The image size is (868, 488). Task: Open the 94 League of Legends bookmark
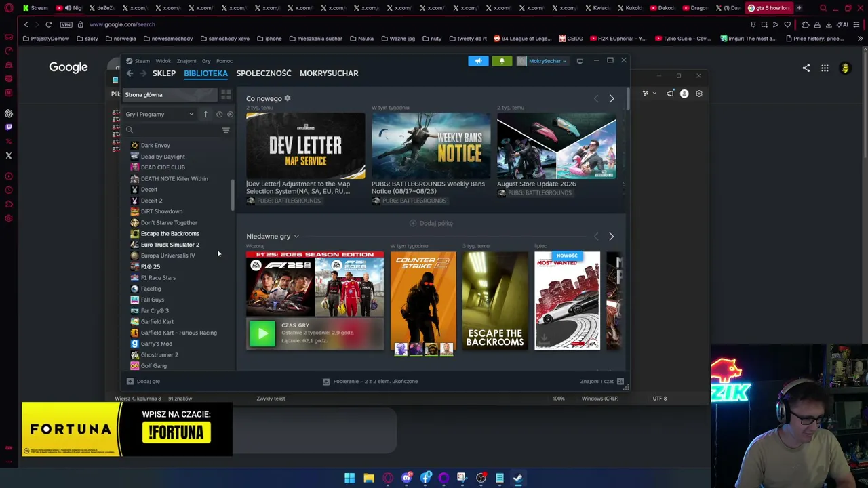[523, 39]
